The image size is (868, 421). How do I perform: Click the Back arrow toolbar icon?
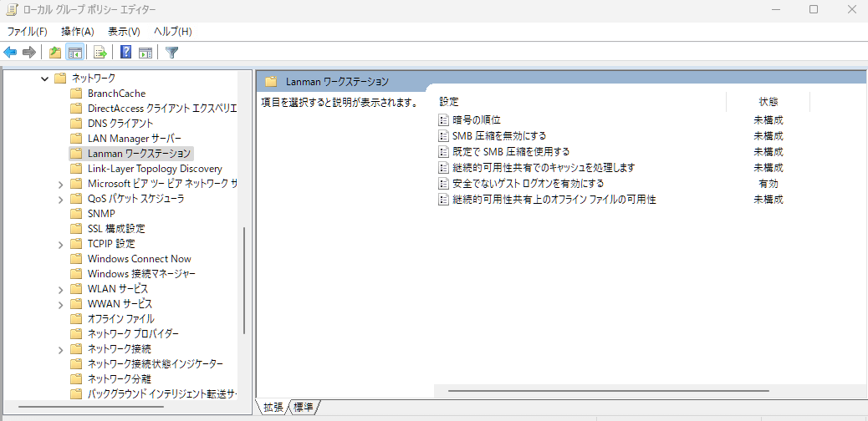coord(11,53)
